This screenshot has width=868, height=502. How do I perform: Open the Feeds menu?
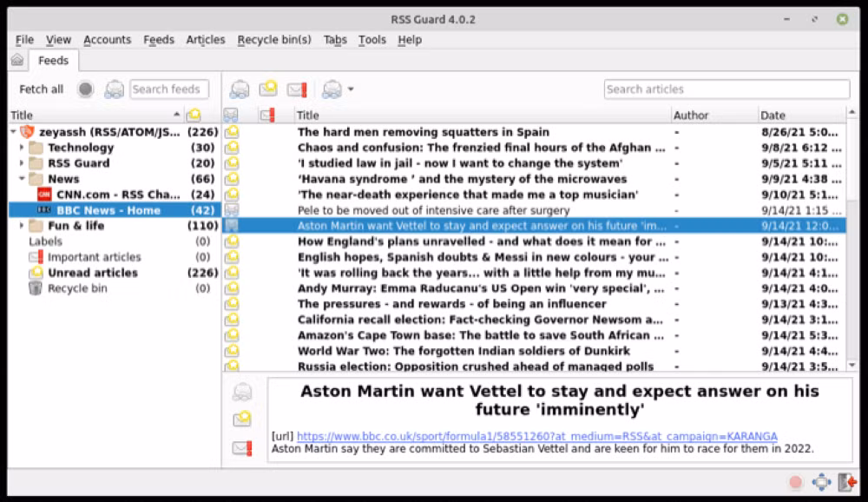(x=159, y=40)
